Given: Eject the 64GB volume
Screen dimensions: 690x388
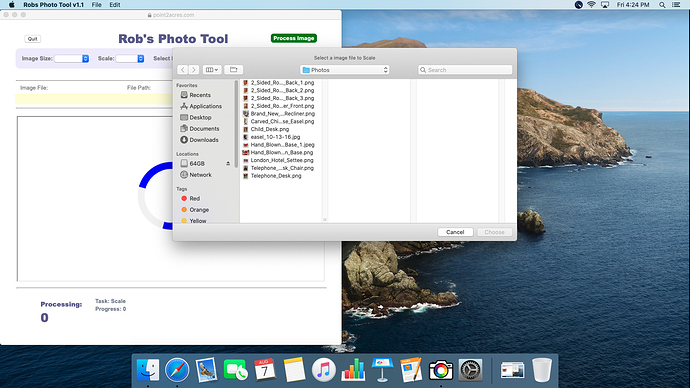Looking at the screenshot, I should [x=228, y=164].
